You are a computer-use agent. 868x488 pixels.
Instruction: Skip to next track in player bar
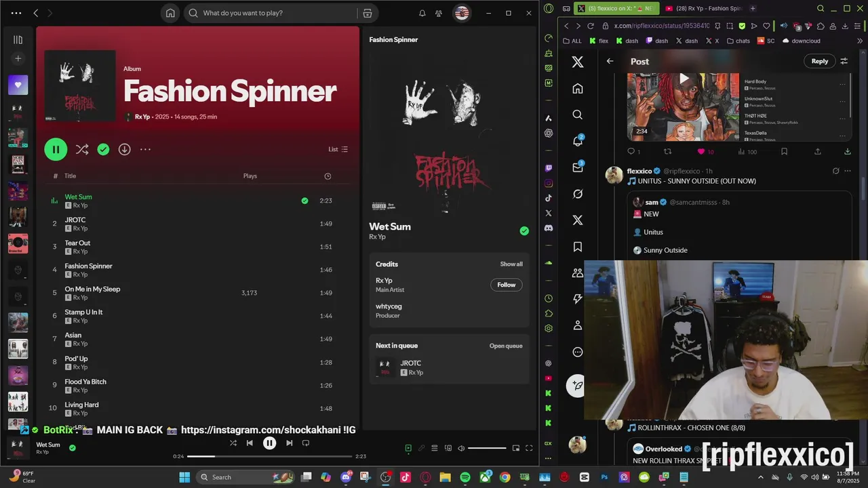point(289,443)
